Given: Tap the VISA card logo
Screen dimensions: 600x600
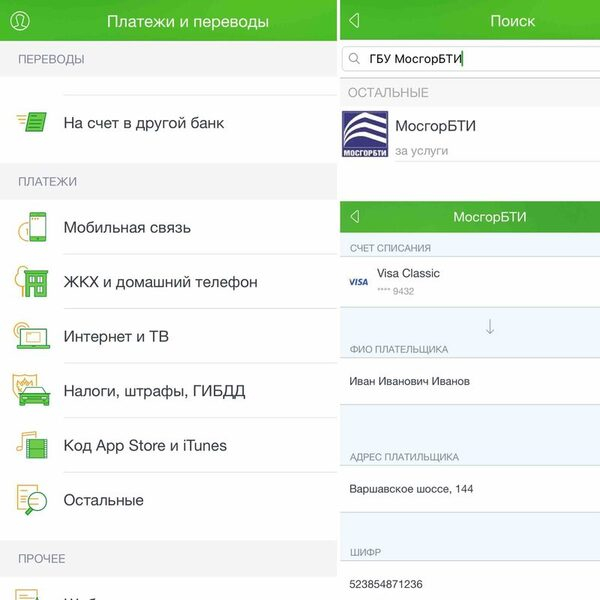Looking at the screenshot, I should click(x=359, y=282).
